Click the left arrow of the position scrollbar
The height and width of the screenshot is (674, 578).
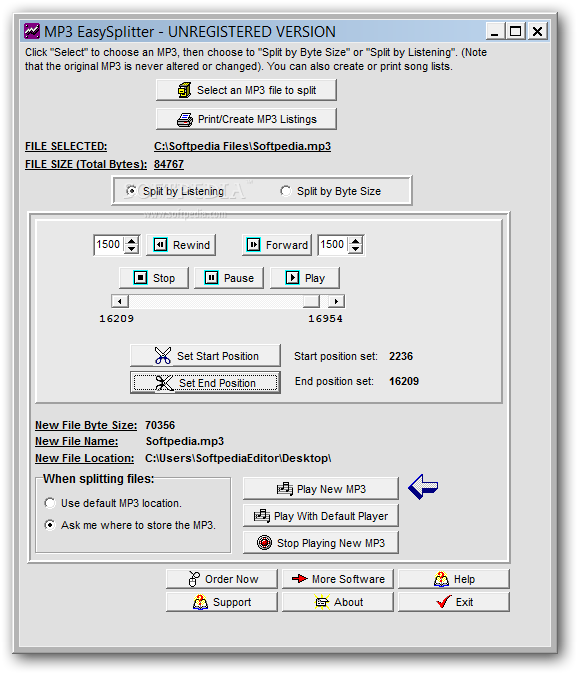[x=120, y=301]
